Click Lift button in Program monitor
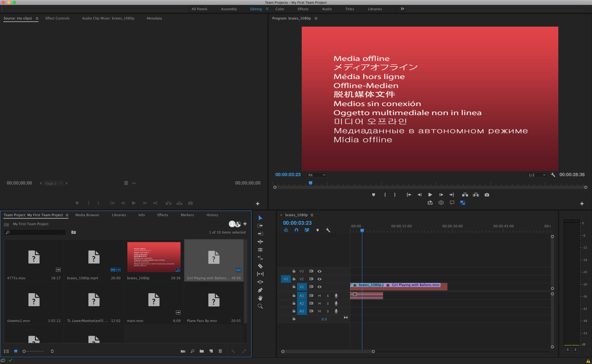This screenshot has width=592, height=364. pos(465,195)
